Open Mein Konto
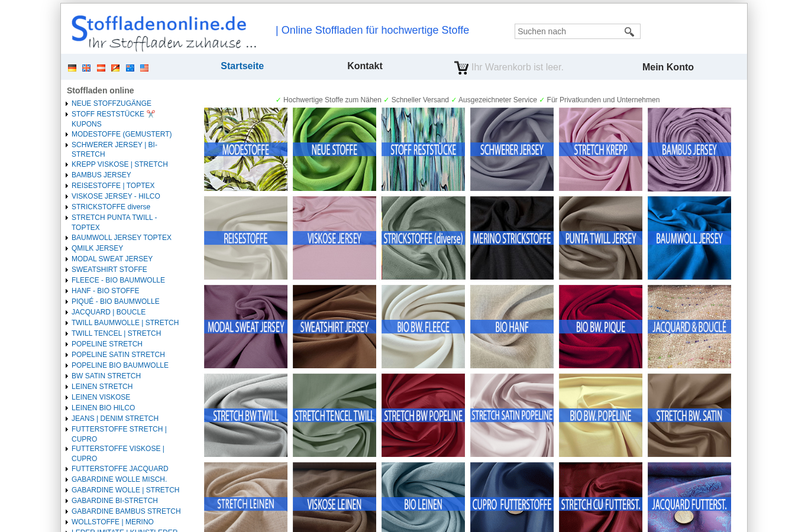This screenshot has width=808, height=532. [x=668, y=67]
